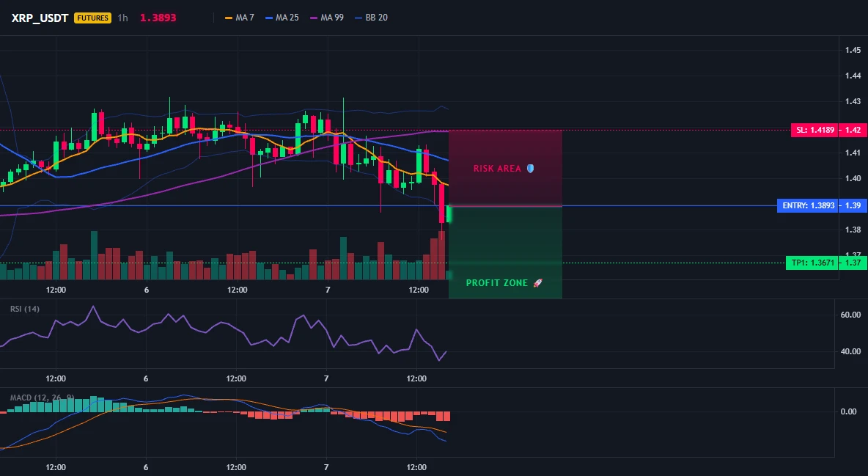Click the orange MA 7 color dash
Viewport: 868px width, 476px height.
coord(229,18)
